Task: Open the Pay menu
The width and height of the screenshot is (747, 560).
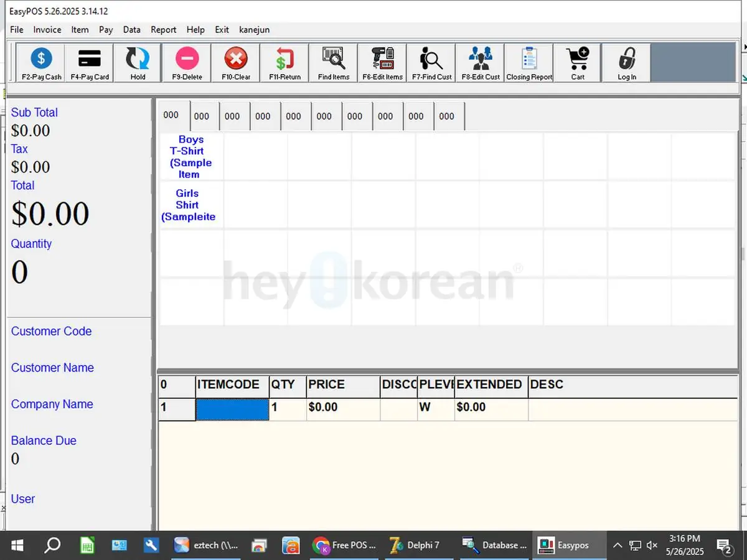Action: pos(106,29)
